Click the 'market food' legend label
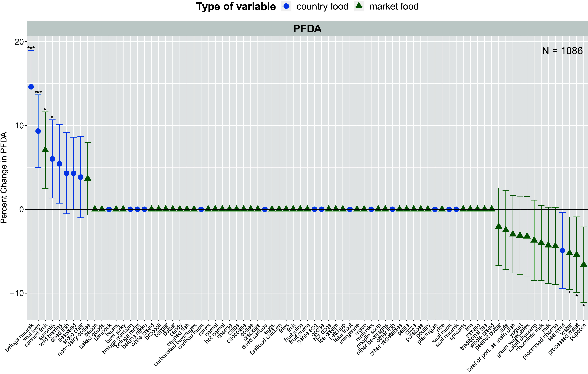The height and width of the screenshot is (374, 588). [x=394, y=7]
